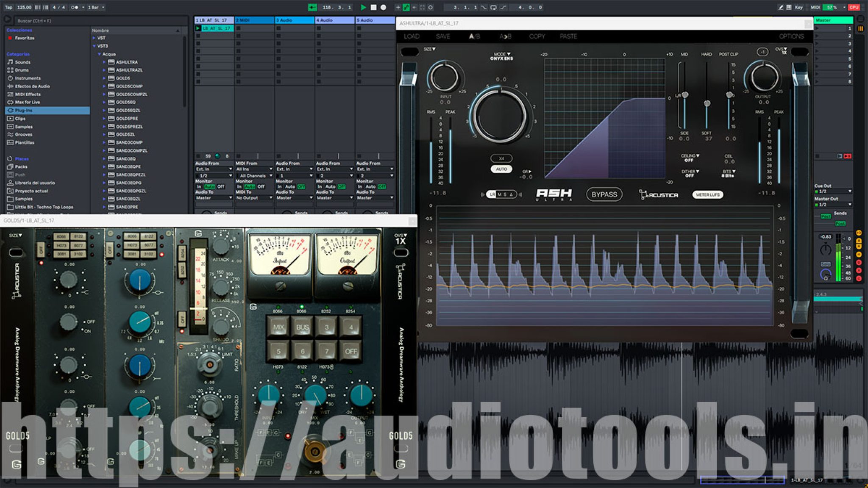Screen dimensions: 868x488
Task: Expand the GOLD5COMP plugin entry
Action: [104, 86]
